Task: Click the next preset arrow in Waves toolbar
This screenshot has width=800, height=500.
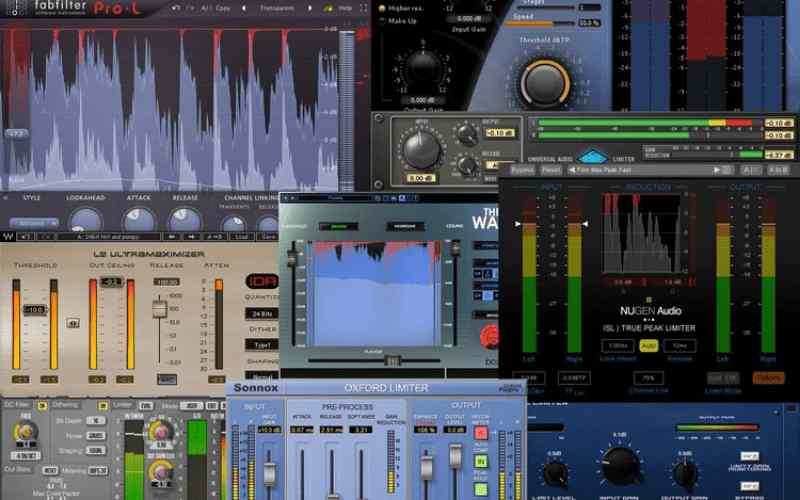Action: click(191, 237)
